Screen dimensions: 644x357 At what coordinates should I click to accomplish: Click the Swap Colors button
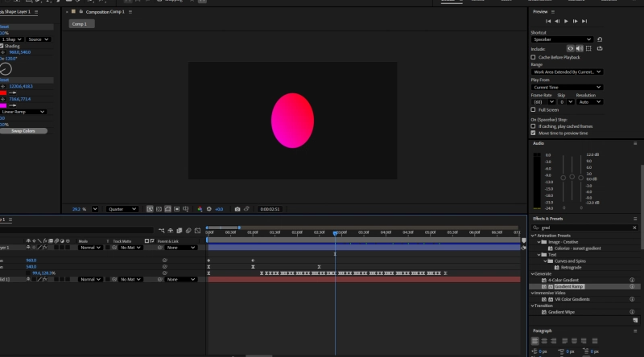tap(23, 130)
